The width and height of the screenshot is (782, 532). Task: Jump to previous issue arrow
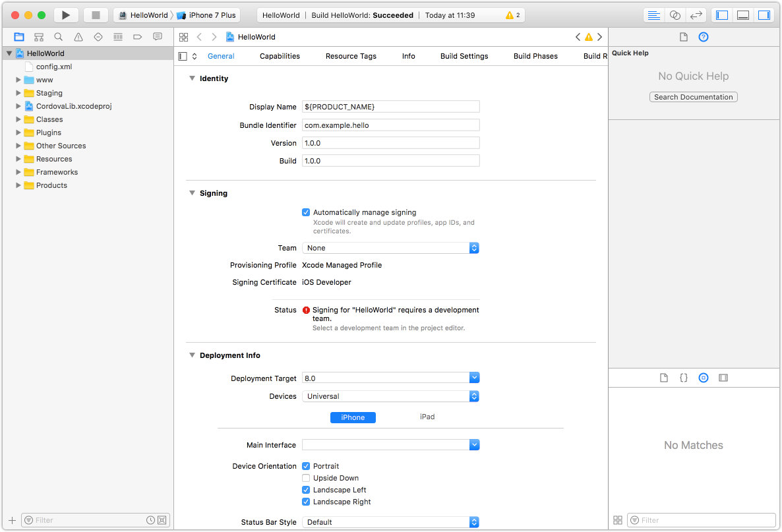[x=578, y=37]
